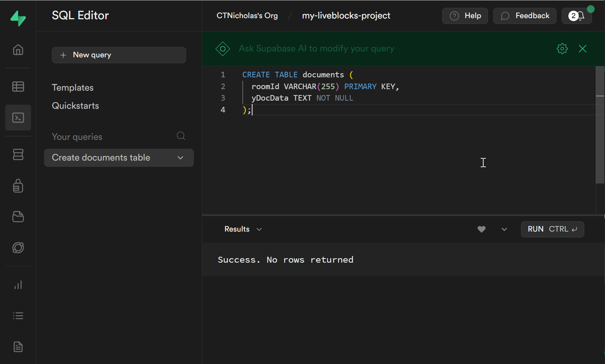Open the Logs viewer from the sidebar
605x364 pixels.
[18, 316]
